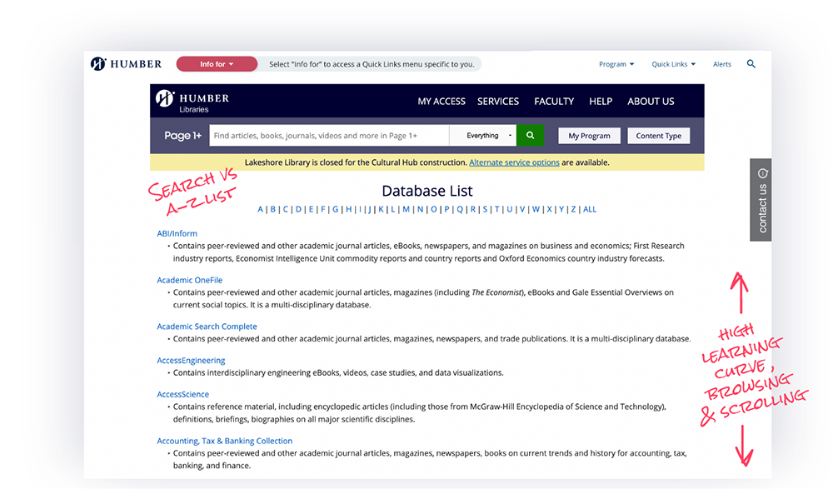Open Accounting, Tax & Banking Collection
Image resolution: width=833 pixels, height=504 pixels.
(x=224, y=441)
